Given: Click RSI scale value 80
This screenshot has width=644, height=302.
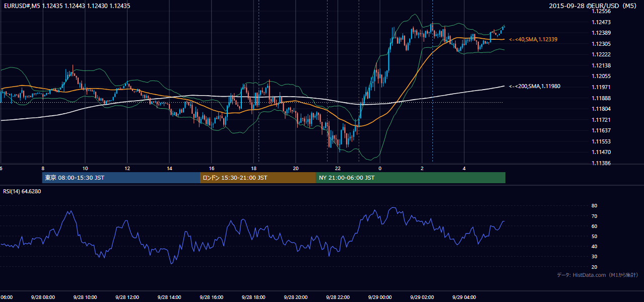Looking at the screenshot, I should point(595,206).
